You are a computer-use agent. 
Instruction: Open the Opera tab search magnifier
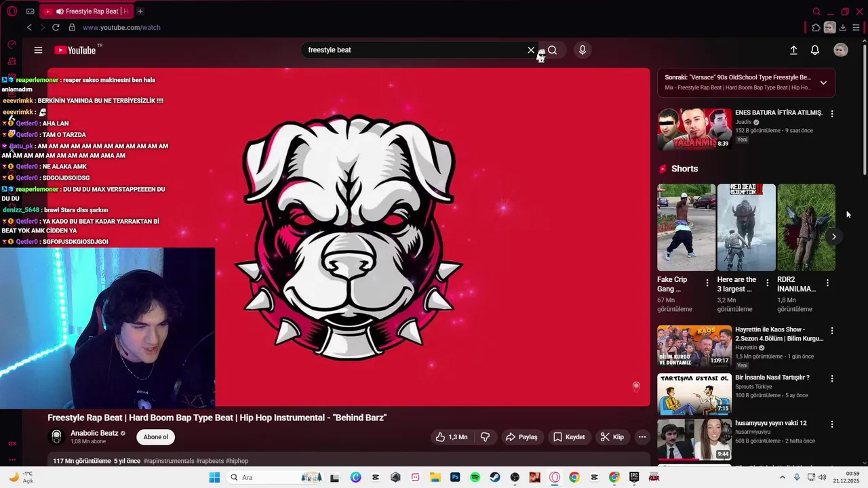point(816,12)
